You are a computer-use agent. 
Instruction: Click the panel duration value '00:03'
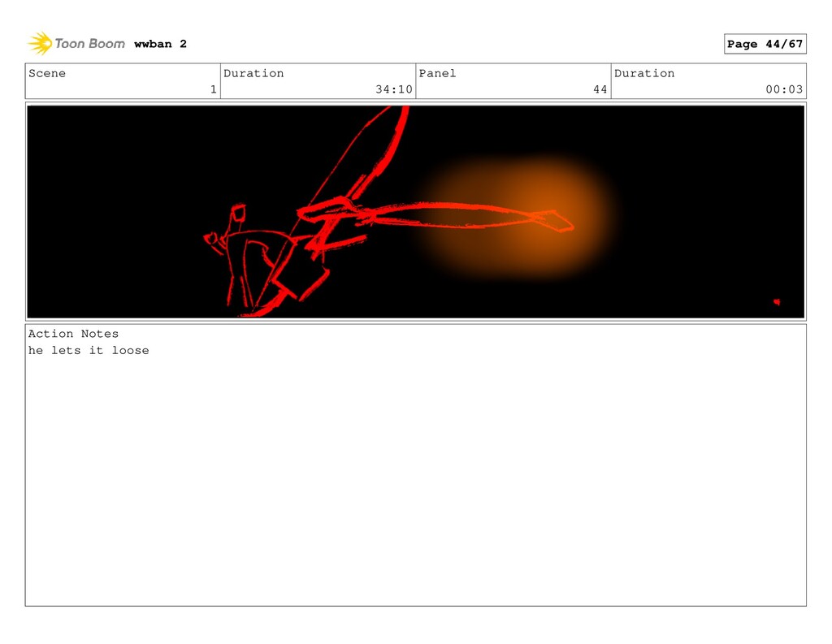pyautogui.click(x=784, y=89)
